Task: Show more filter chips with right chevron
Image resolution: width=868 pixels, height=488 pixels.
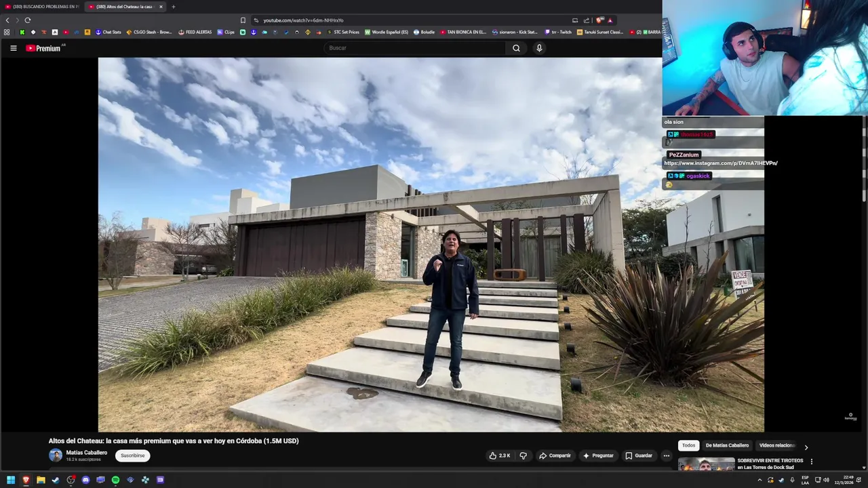Action: pyautogui.click(x=806, y=447)
